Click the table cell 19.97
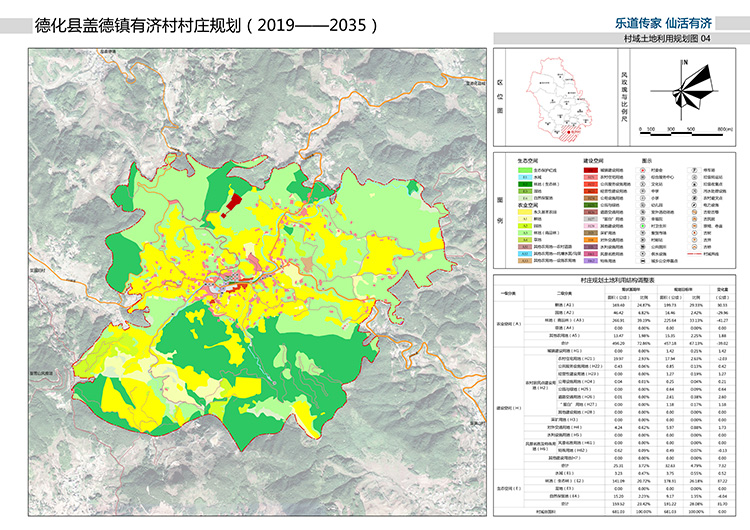Image resolution: width=750 pixels, height=530 pixels. pyautogui.click(x=618, y=359)
